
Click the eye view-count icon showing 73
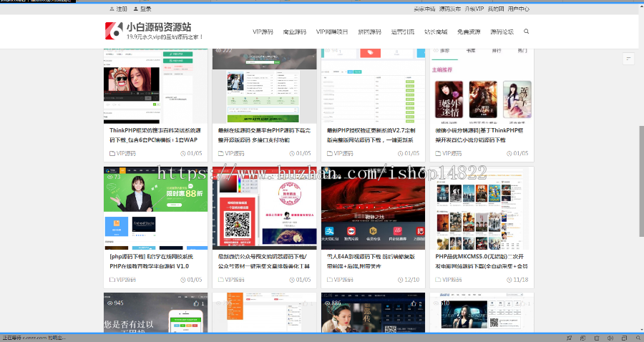(110, 177)
